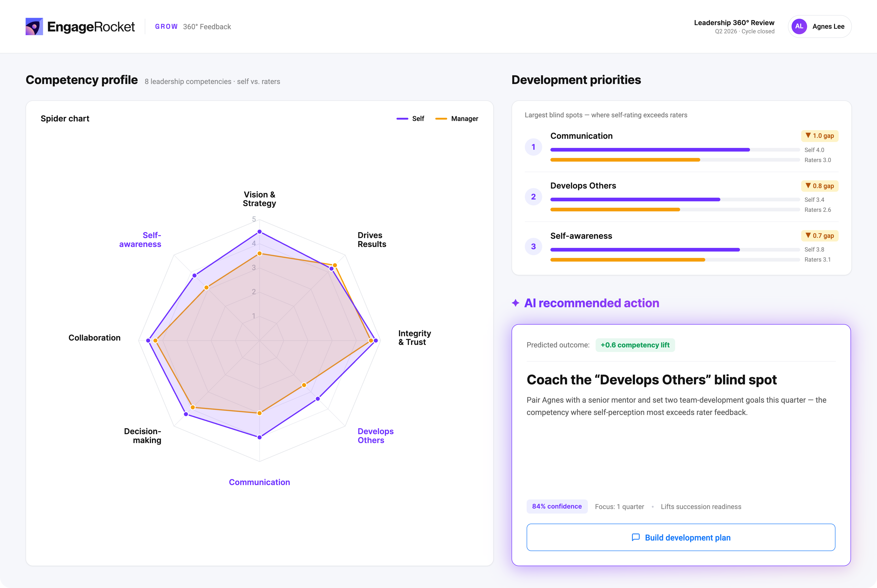Click the Self-awareness priority heading
The width and height of the screenshot is (877, 588).
point(581,236)
